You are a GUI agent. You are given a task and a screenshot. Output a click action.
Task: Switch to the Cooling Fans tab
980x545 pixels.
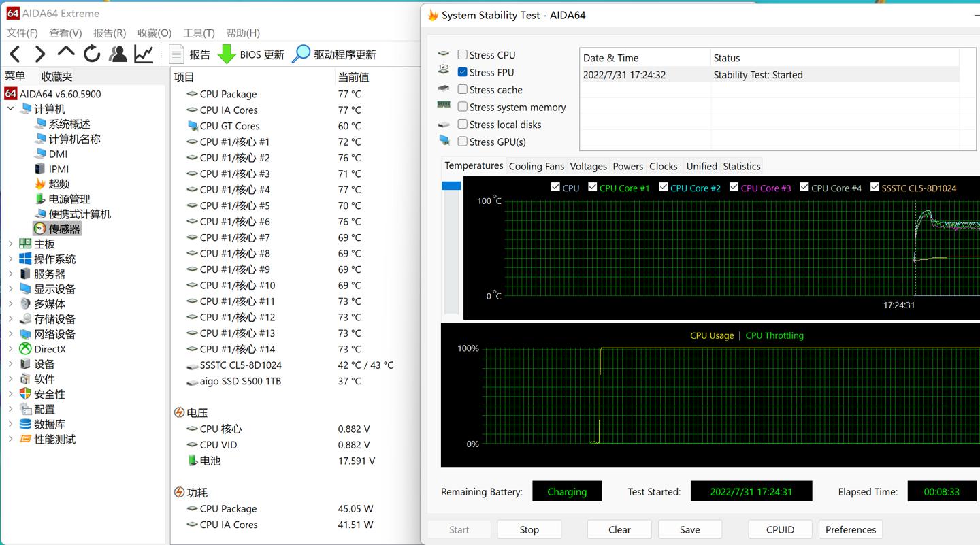click(x=536, y=166)
